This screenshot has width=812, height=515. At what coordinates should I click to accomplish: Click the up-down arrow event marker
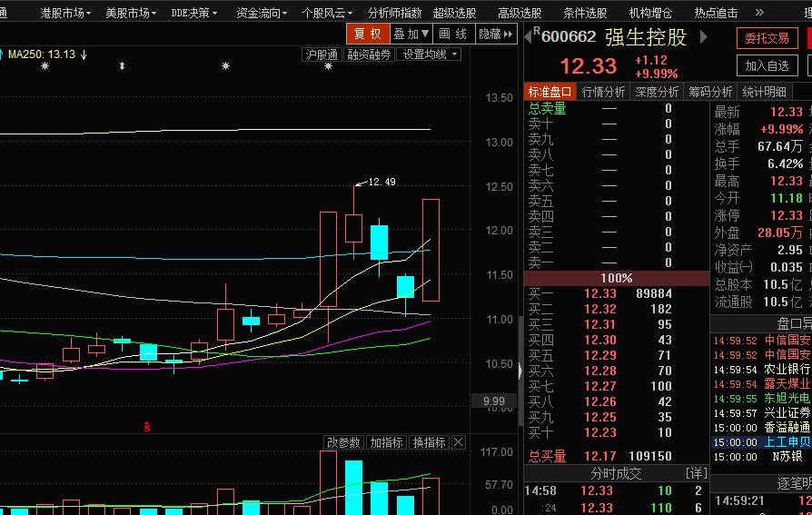pyautogui.click(x=123, y=65)
